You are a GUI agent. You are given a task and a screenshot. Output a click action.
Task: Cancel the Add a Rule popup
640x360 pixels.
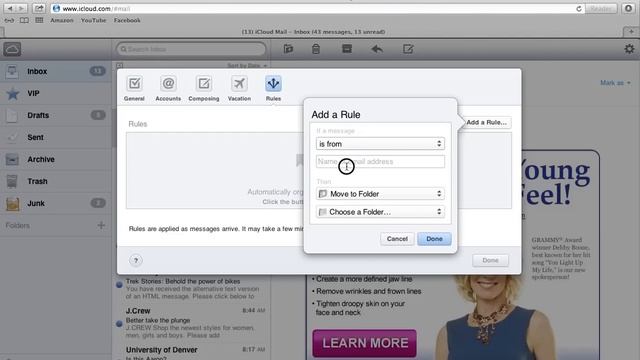coord(397,239)
